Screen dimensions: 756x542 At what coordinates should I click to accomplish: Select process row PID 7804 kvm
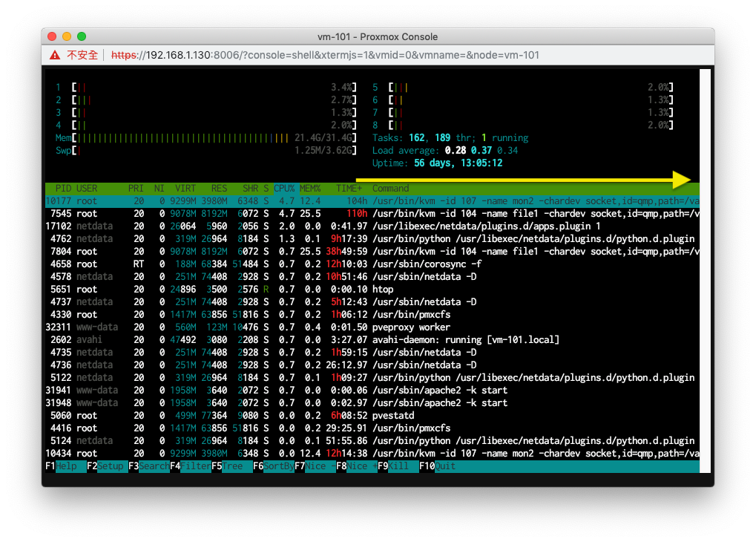coord(372,252)
